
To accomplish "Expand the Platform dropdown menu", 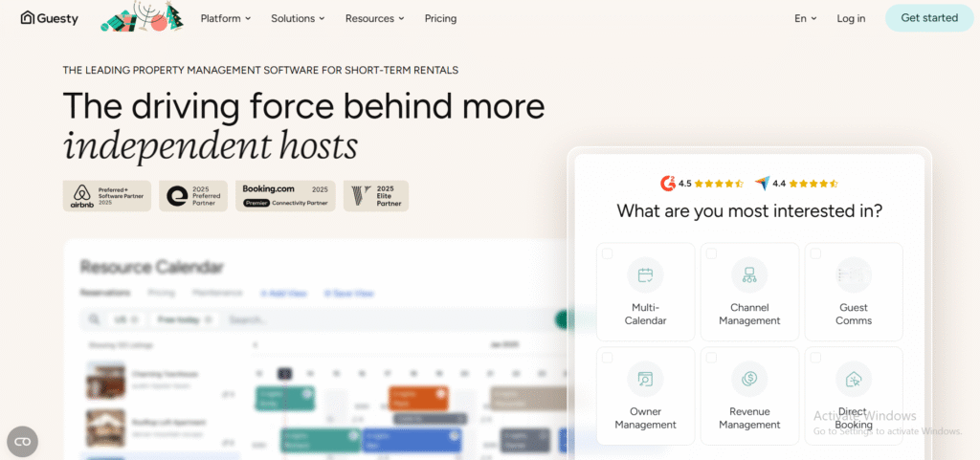I will (x=226, y=18).
